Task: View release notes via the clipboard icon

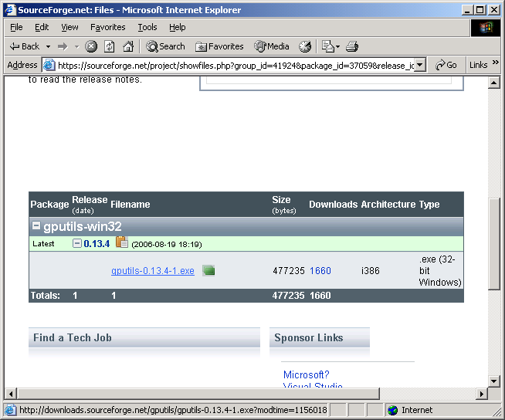Action: click(122, 242)
